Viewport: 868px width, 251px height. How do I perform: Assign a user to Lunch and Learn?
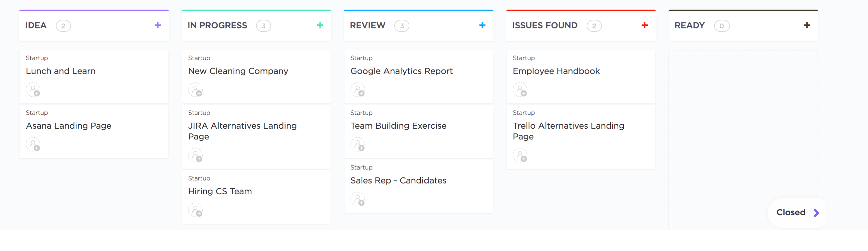point(33,90)
